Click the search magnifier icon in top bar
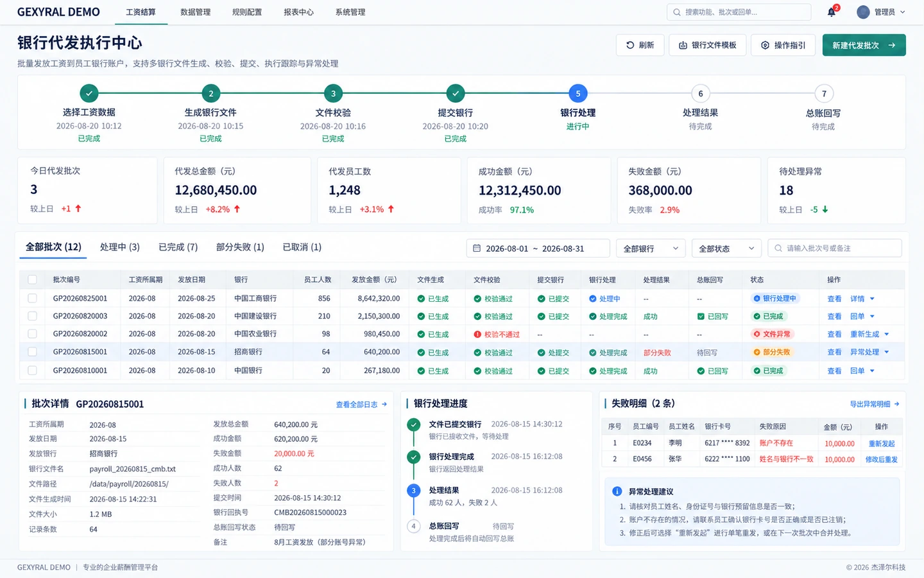 coord(677,12)
